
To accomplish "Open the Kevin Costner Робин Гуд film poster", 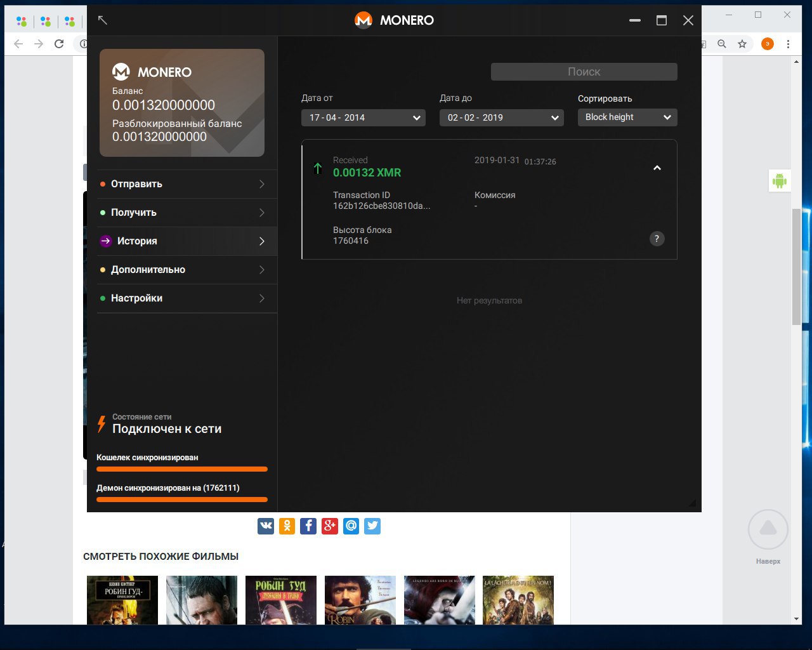I will (122, 600).
